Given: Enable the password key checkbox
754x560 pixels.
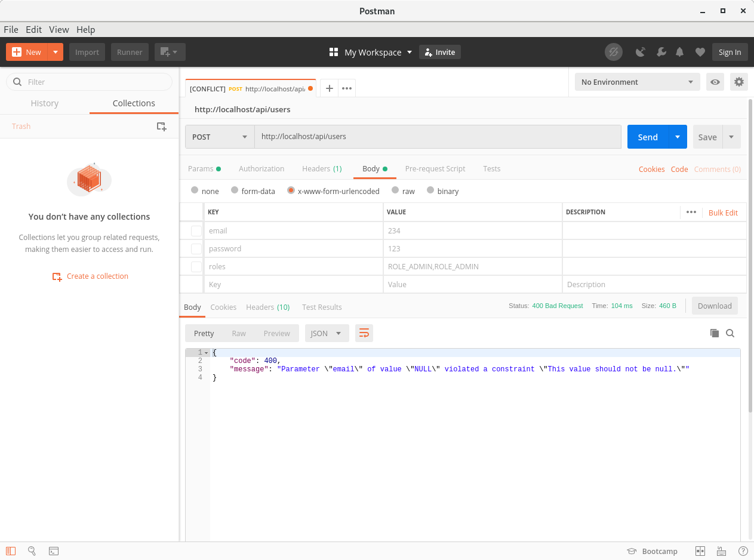Looking at the screenshot, I should [x=196, y=249].
